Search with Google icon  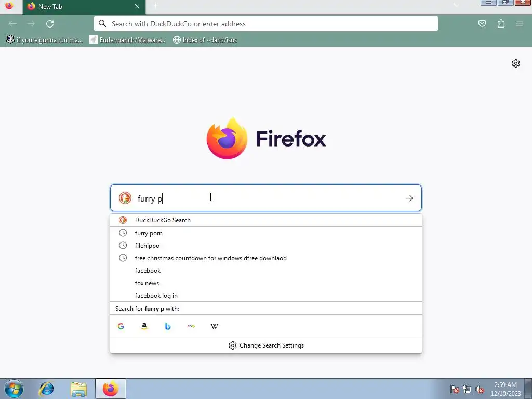pos(121,326)
